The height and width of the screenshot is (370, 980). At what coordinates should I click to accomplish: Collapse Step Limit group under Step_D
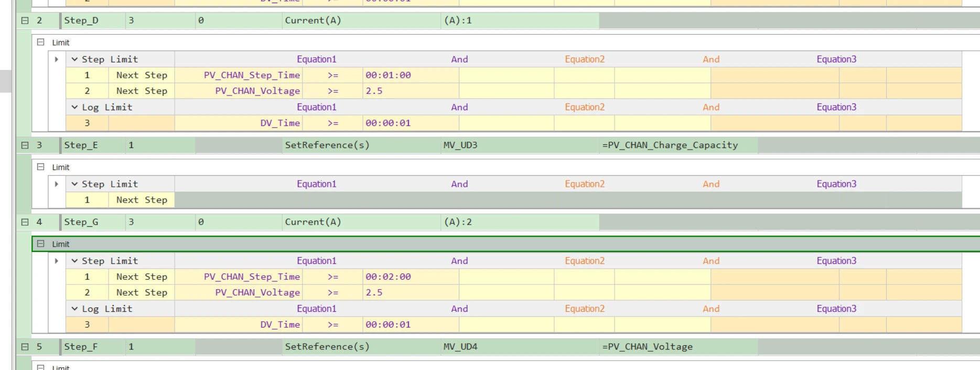(x=74, y=59)
